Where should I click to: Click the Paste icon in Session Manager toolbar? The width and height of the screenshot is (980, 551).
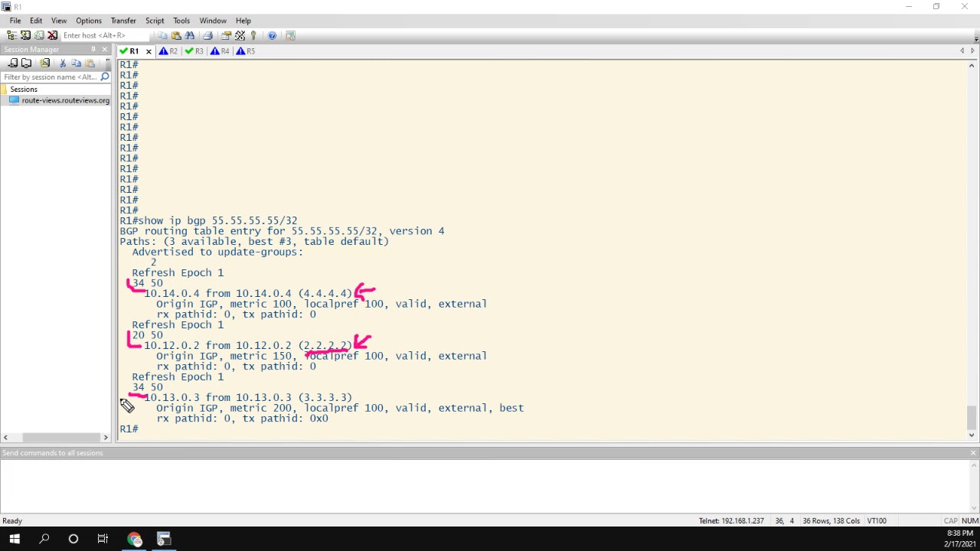(x=90, y=63)
